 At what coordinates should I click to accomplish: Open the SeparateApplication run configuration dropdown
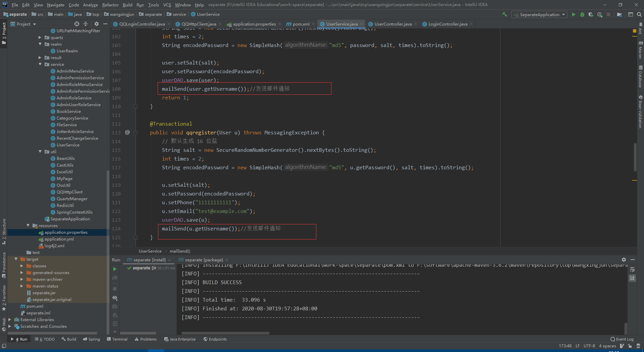coord(539,14)
